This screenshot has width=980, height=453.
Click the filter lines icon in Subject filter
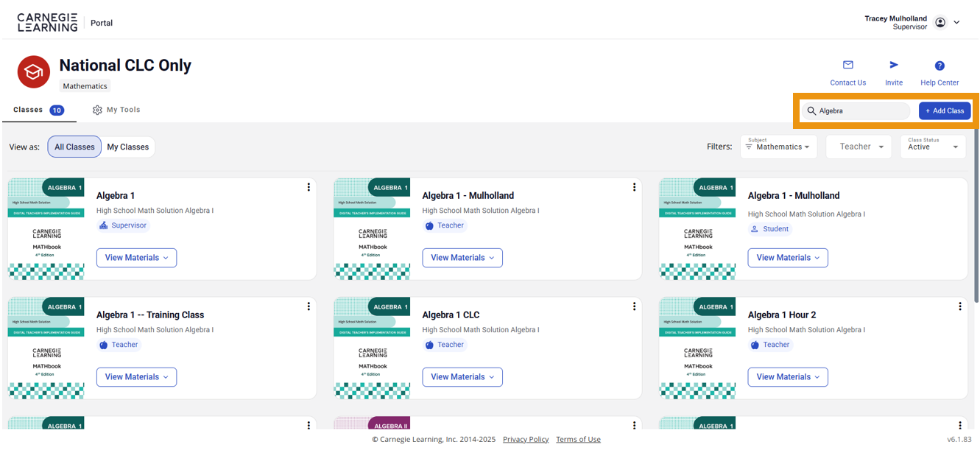tap(749, 147)
